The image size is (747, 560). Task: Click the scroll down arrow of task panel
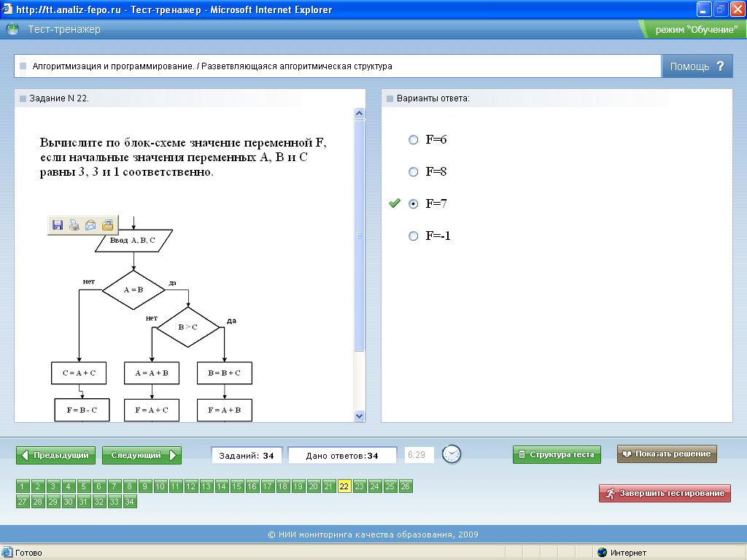pyautogui.click(x=359, y=416)
